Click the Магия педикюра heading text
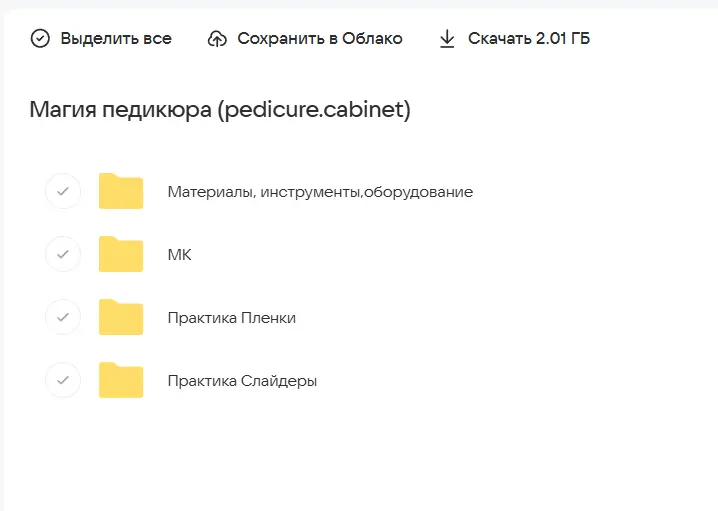 click(120, 110)
